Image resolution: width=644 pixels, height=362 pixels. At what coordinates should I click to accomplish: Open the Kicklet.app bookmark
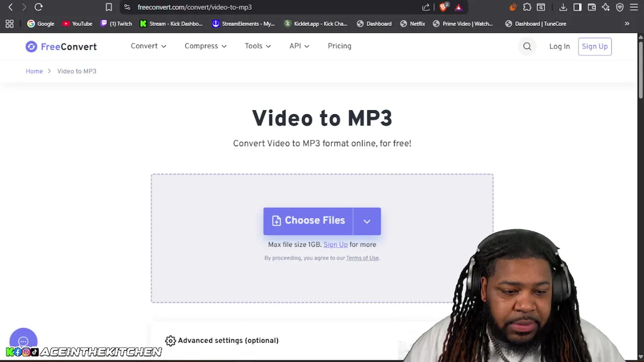point(316,24)
